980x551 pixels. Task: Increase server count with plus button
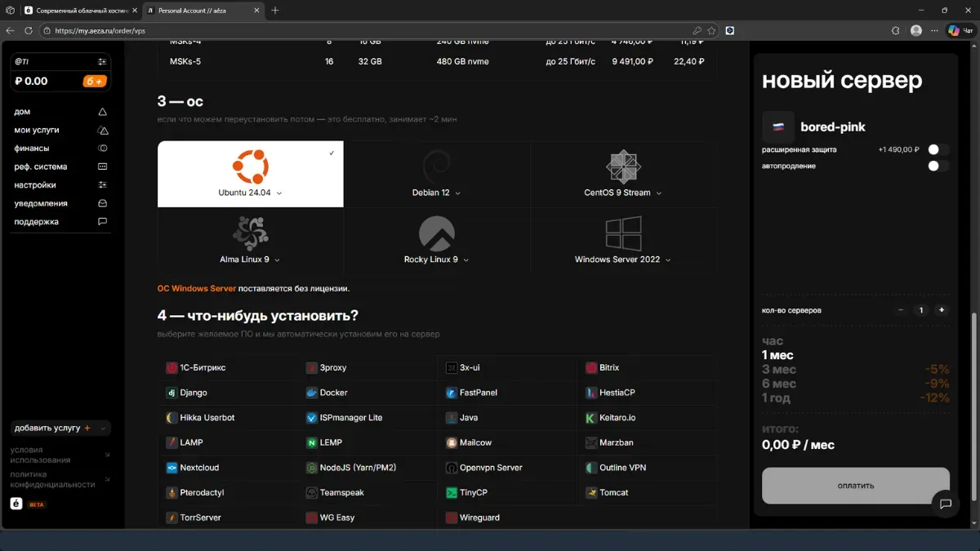(x=942, y=310)
